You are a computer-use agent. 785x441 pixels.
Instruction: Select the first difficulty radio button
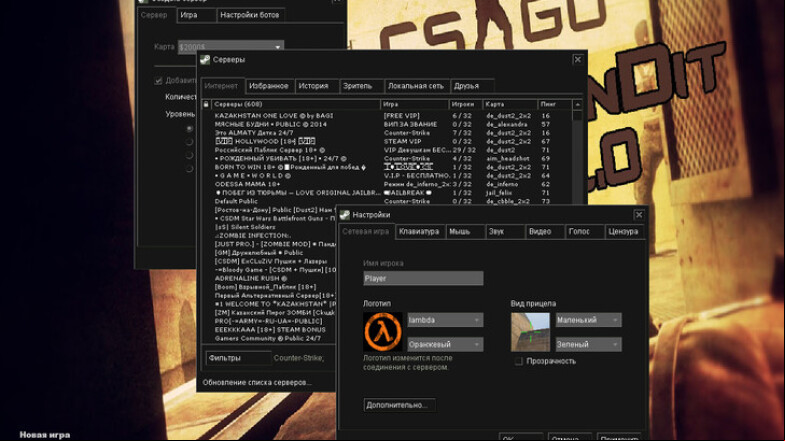pos(189,129)
